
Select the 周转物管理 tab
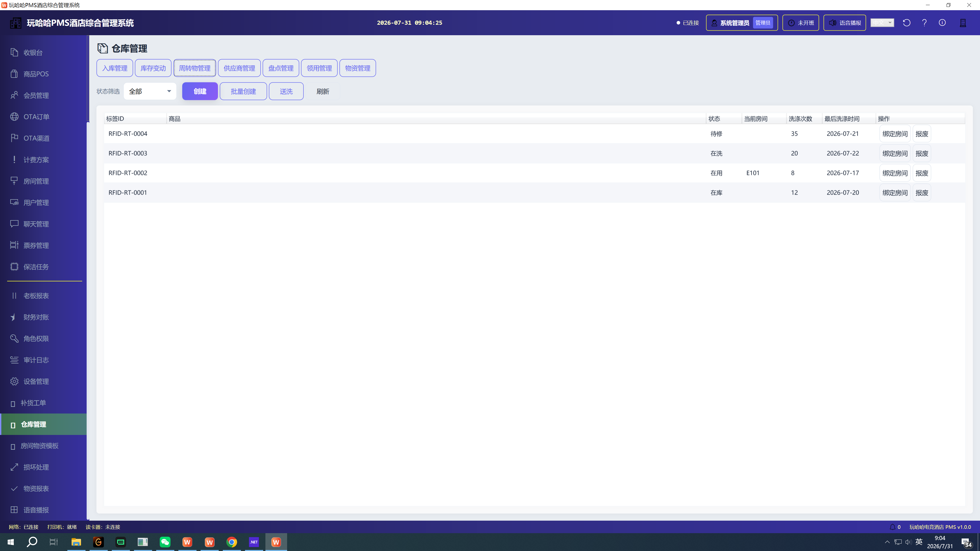pos(195,68)
